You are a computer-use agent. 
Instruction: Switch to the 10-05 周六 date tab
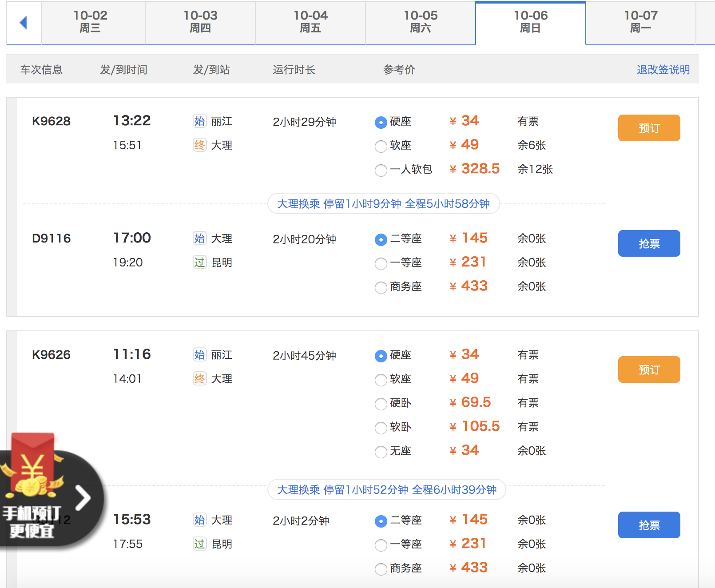click(x=420, y=22)
